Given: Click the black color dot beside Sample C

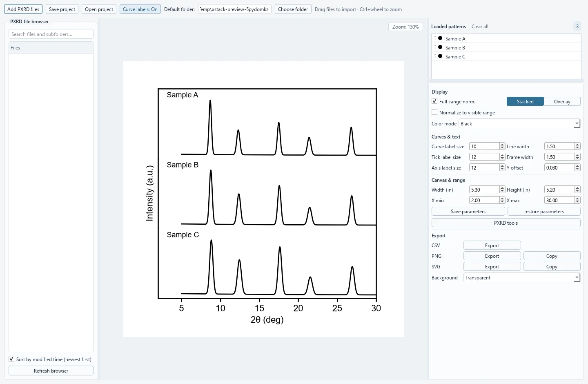Looking at the screenshot, I should (x=440, y=56).
